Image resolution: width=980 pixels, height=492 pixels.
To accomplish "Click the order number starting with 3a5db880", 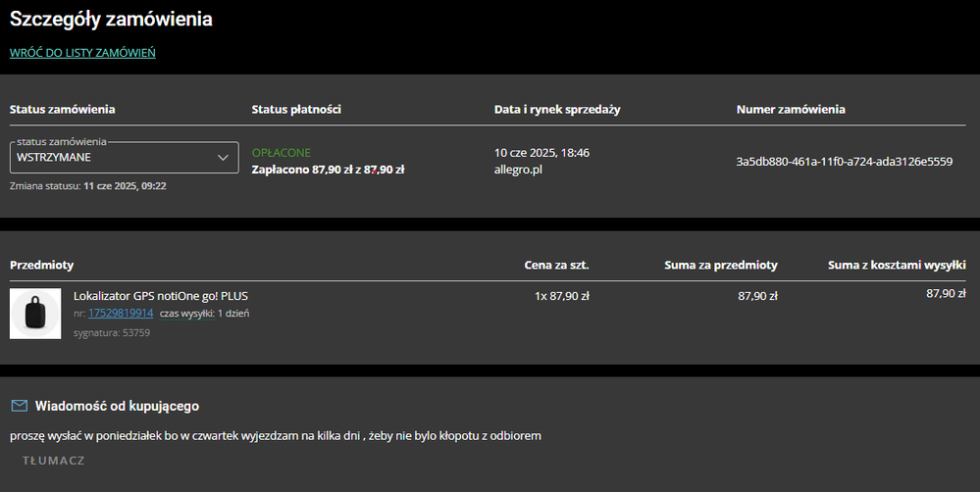I will tap(844, 162).
